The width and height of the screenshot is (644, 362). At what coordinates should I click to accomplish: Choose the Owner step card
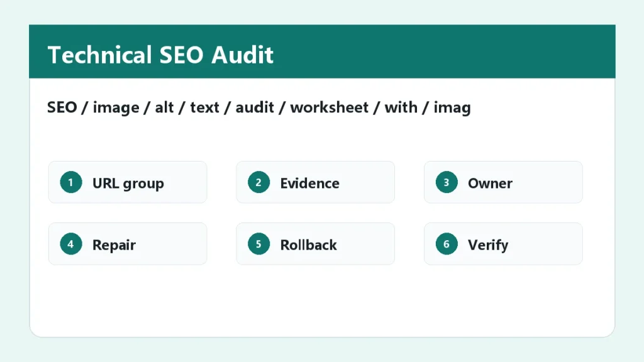503,182
